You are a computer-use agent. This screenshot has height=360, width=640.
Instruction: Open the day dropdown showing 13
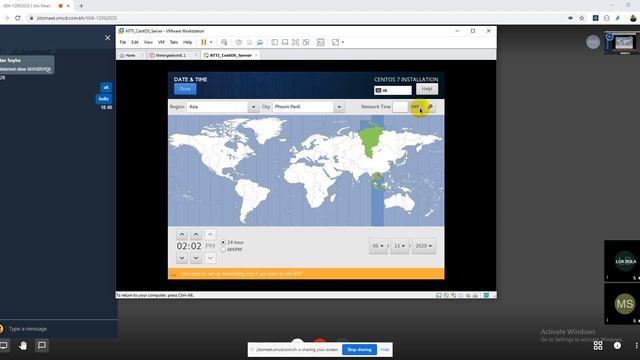400,246
